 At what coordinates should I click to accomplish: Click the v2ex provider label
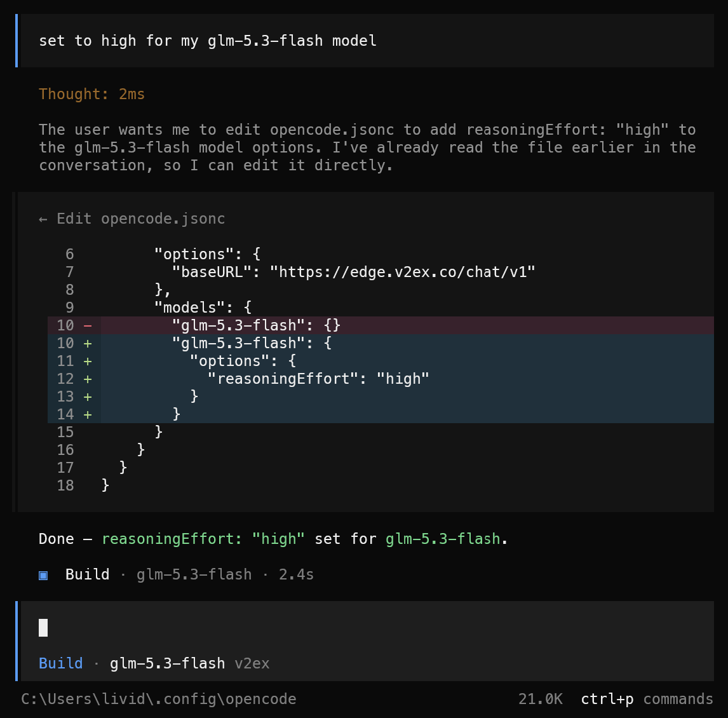[252, 663]
